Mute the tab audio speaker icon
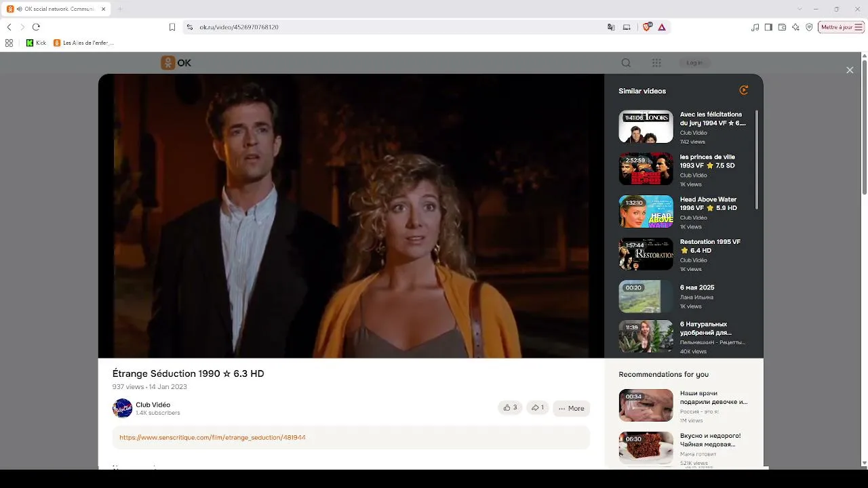This screenshot has height=488, width=868. [19, 9]
